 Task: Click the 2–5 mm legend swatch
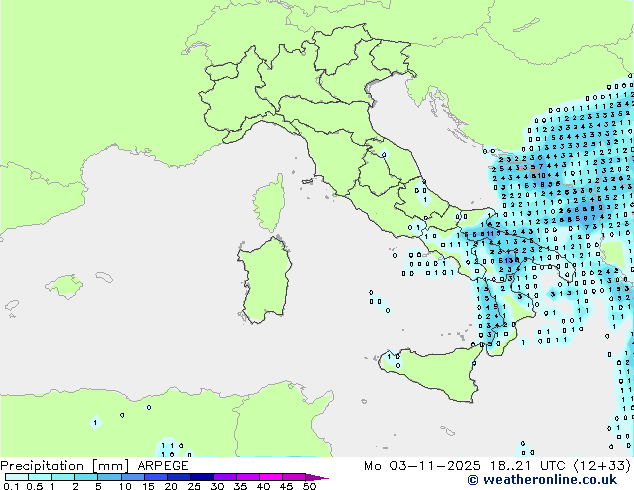86,477
